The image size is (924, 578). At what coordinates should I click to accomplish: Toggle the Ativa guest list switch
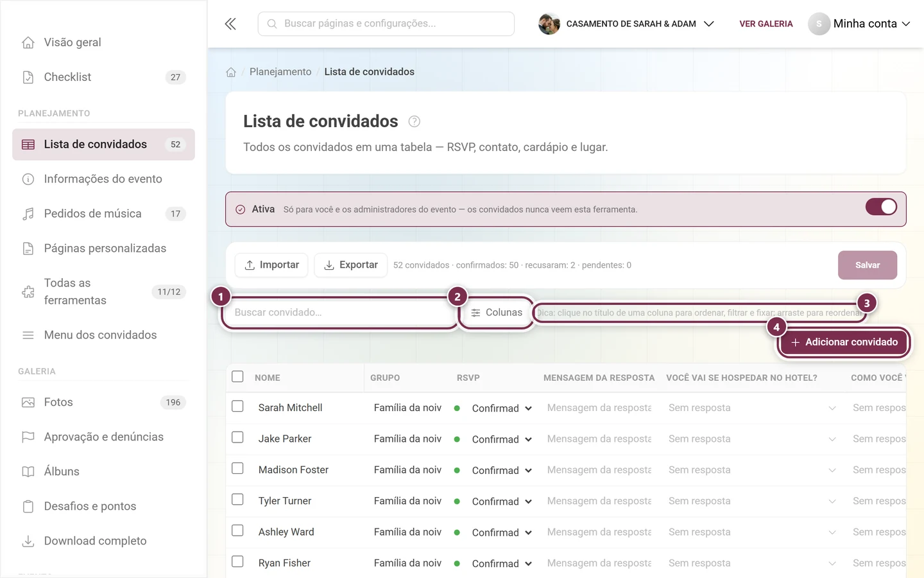click(881, 207)
